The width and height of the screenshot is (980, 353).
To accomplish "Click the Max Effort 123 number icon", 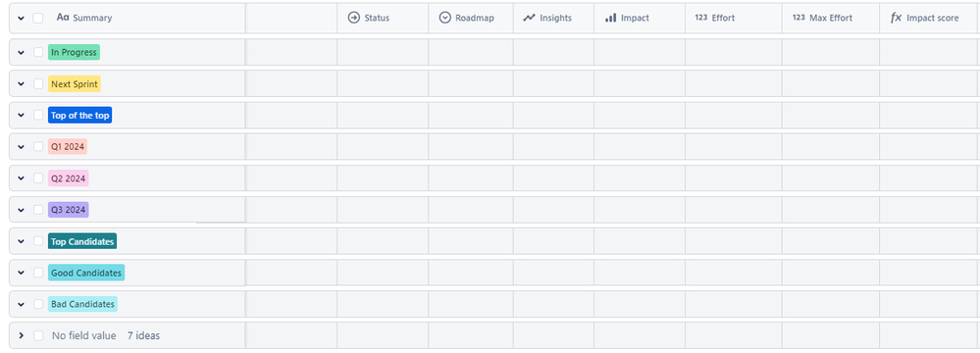I will pyautogui.click(x=799, y=18).
